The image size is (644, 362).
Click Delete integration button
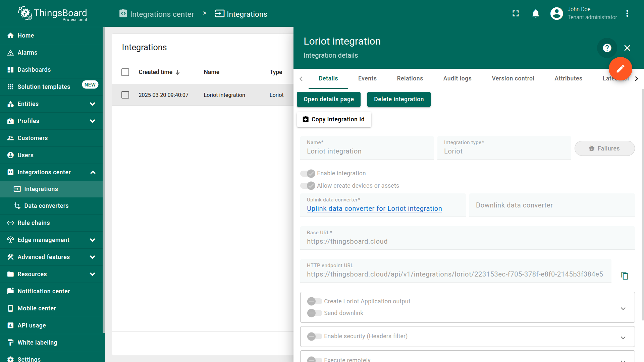398,99
